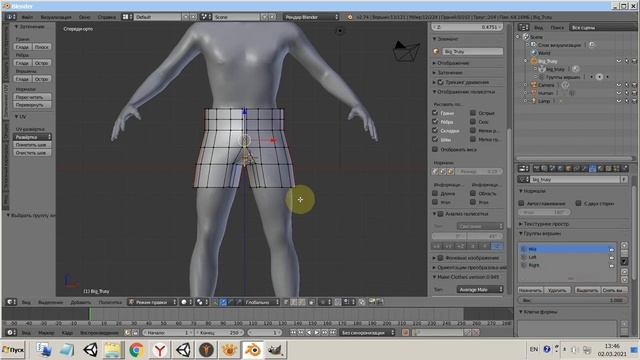Viewport: 640px width, 360px height.
Task: Open the Particles properties tab icon
Action: click(617, 168)
